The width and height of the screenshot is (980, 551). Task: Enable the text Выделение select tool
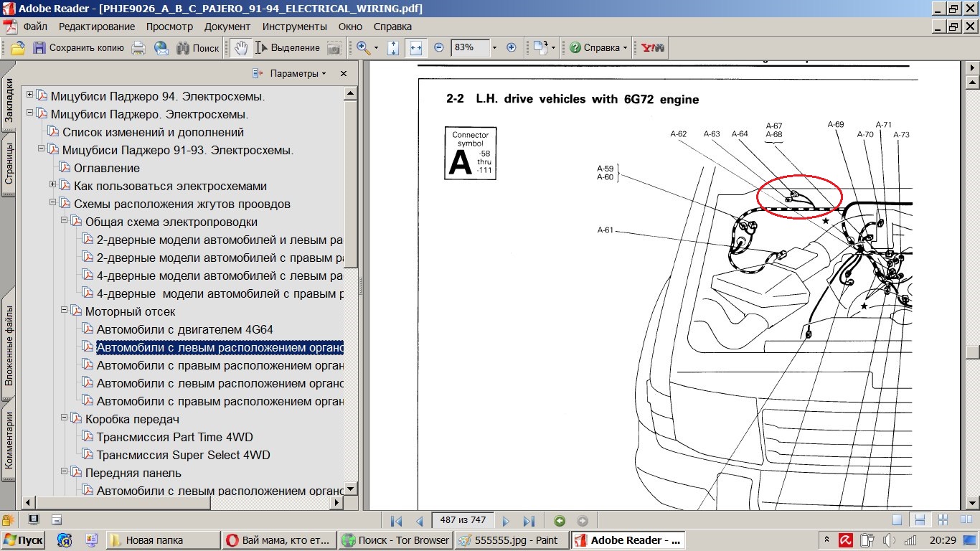click(x=288, y=48)
